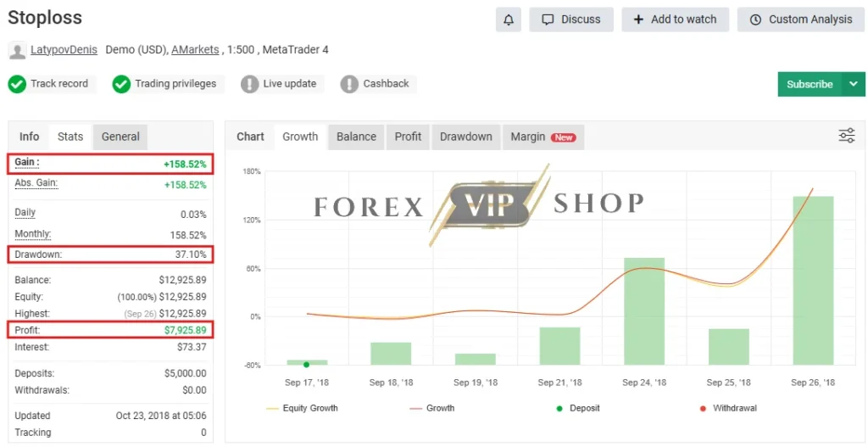Click the Withdrawals value $0.00
The width and height of the screenshot is (868, 447).
point(194,390)
